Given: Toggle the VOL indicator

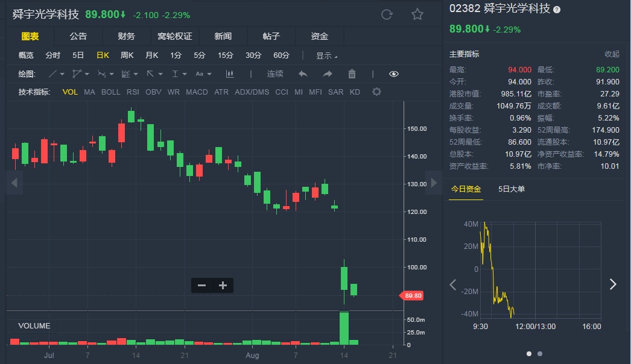Looking at the screenshot, I should pos(70,92).
